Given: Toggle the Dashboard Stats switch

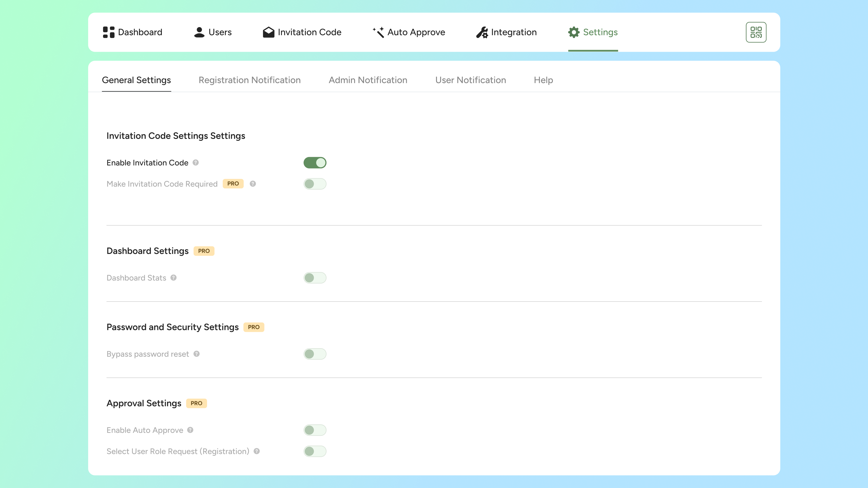Looking at the screenshot, I should click(315, 278).
